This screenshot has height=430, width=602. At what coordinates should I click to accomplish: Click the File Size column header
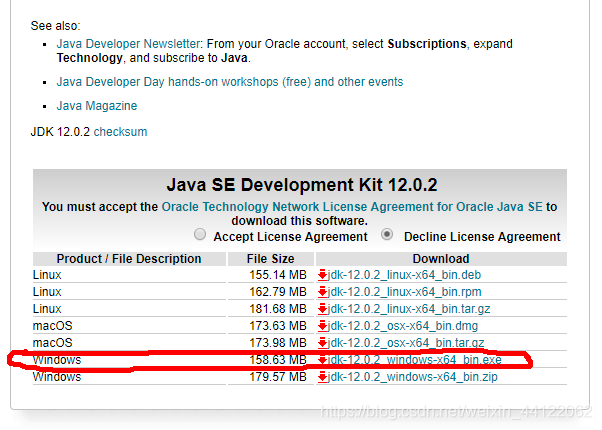pos(271,259)
